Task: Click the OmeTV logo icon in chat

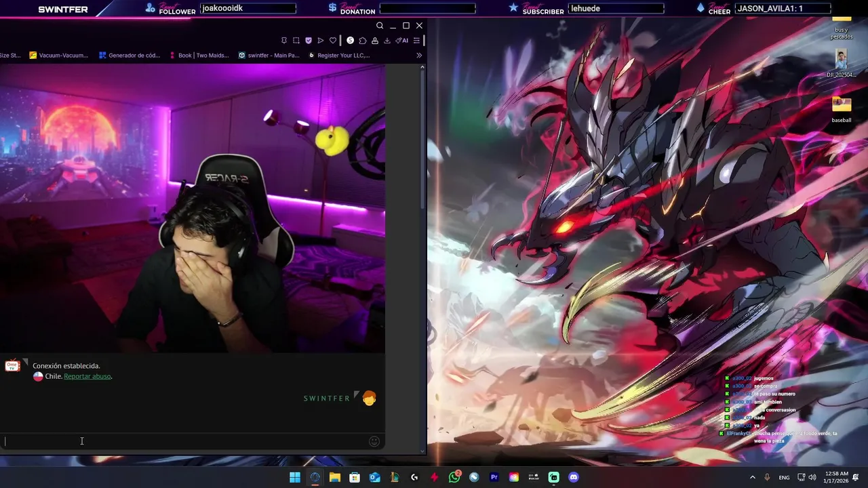Action: [12, 366]
